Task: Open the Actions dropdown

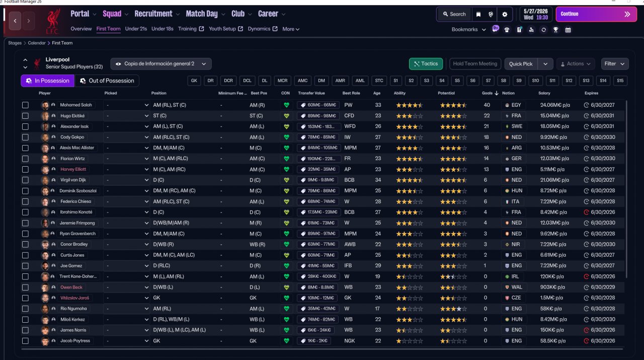Action: coord(576,64)
